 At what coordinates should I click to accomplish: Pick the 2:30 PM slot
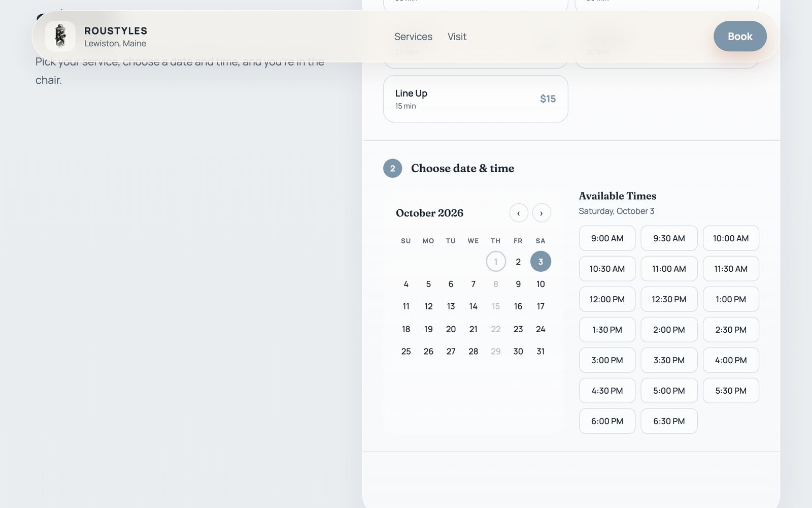(731, 330)
